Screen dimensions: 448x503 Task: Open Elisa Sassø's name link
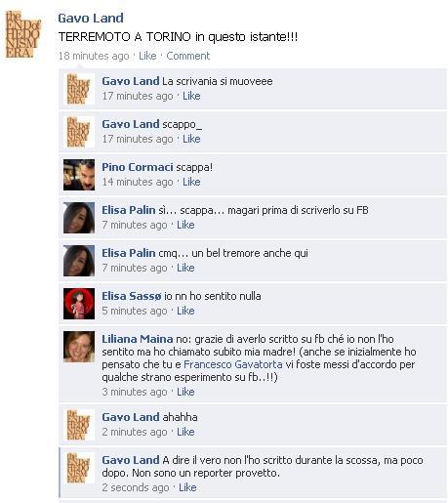132,296
